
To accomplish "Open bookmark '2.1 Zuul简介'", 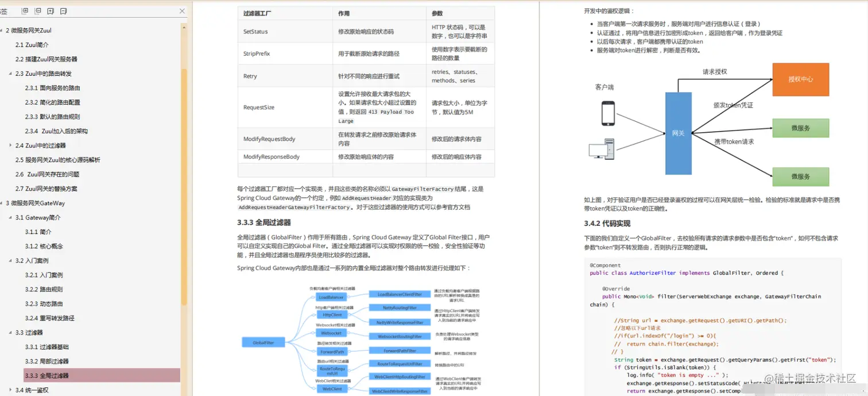I will coord(32,45).
